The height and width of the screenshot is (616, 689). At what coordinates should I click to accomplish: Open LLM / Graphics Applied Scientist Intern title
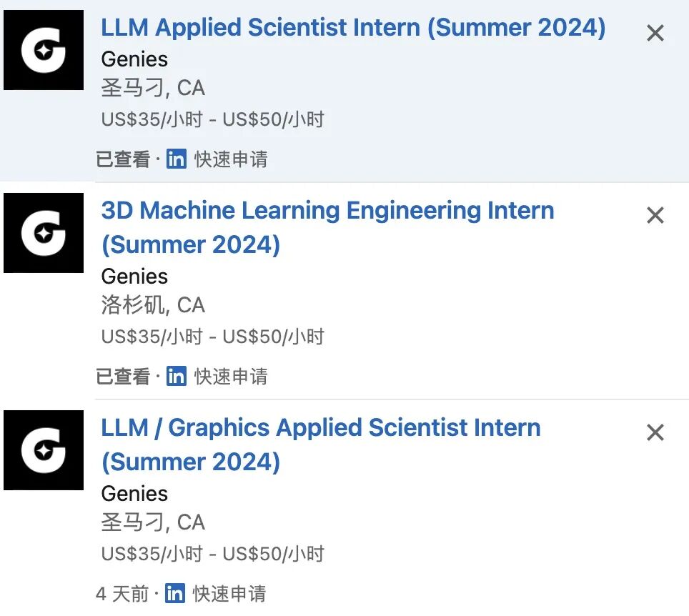[x=321, y=428]
